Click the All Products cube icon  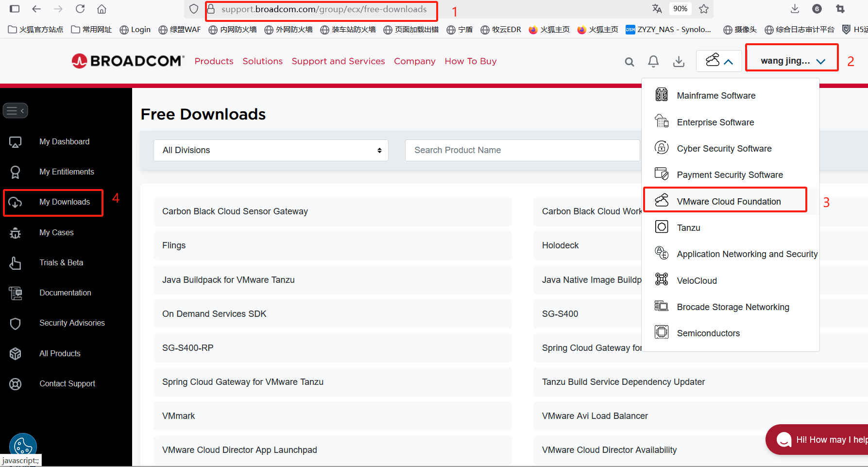(16, 354)
